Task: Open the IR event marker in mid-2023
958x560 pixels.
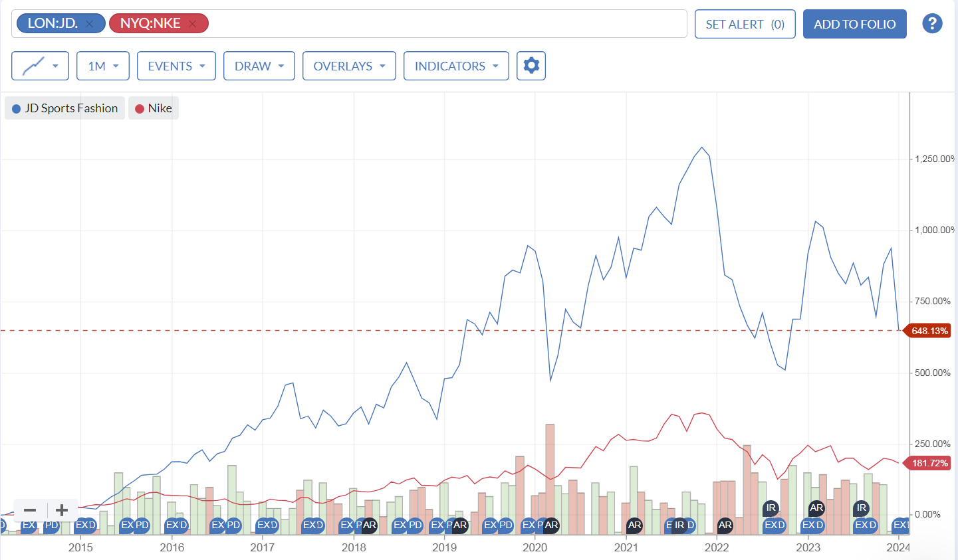Action: click(862, 508)
